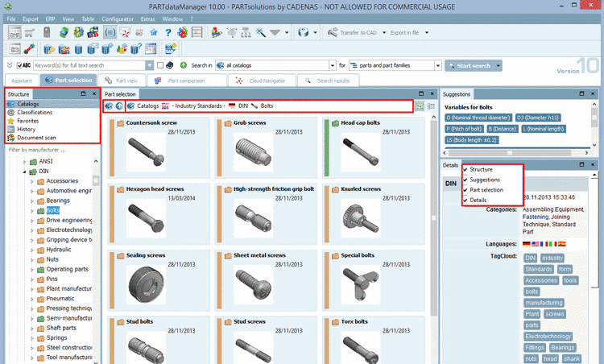This screenshot has width=604, height=364.
Task: Click the red dumbbell part icon
Action: point(29,49)
